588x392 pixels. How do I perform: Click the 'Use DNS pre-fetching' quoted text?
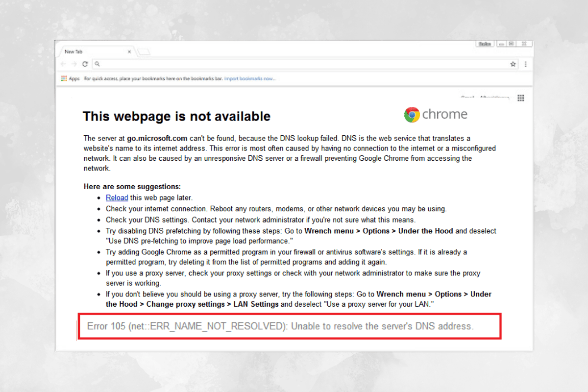click(199, 241)
